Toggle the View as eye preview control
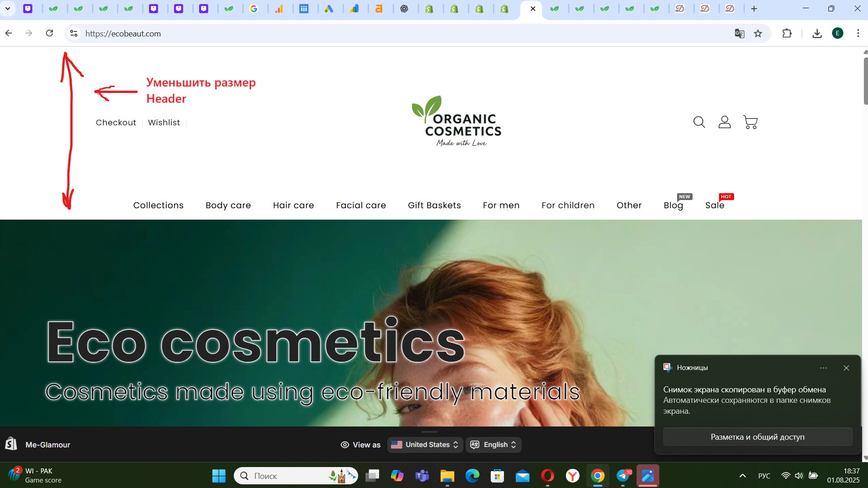The image size is (868, 488). pos(360,445)
